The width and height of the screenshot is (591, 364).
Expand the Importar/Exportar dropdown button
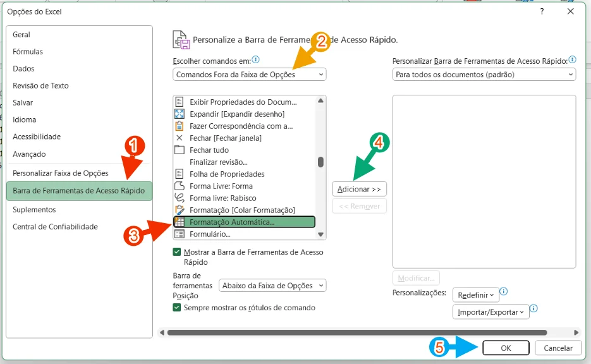coord(490,312)
